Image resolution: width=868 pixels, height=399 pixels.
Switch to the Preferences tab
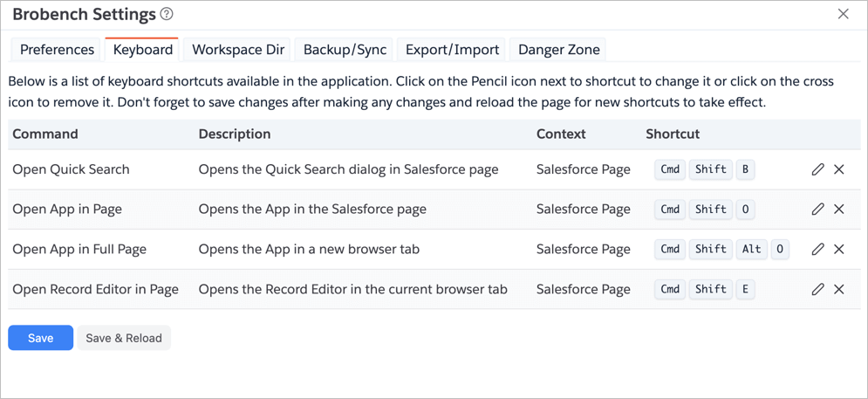tap(57, 50)
